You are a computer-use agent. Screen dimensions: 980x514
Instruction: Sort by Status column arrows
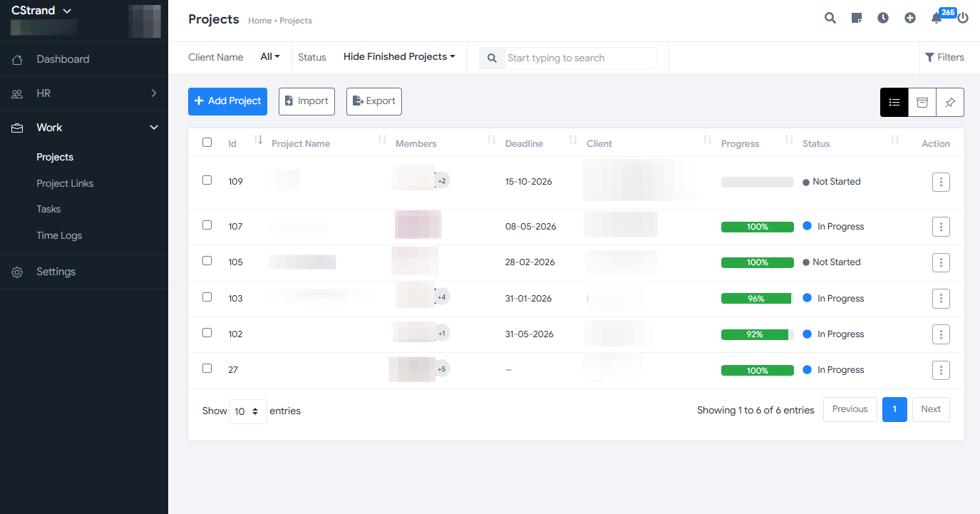pyautogui.click(x=894, y=140)
